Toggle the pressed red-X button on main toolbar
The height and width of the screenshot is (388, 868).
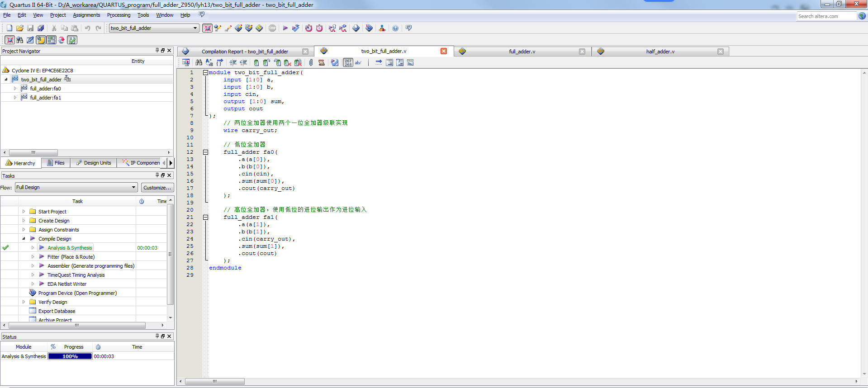(x=207, y=28)
